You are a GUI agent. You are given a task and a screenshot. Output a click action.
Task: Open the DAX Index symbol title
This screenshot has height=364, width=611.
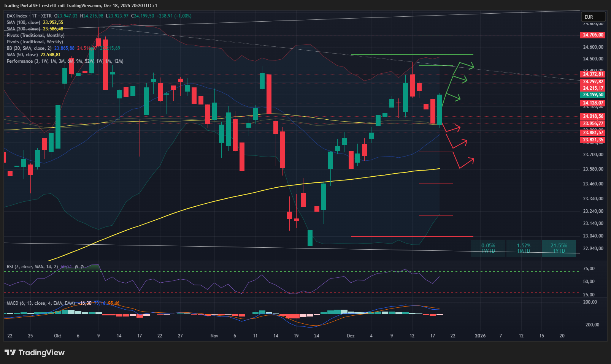pos(17,16)
